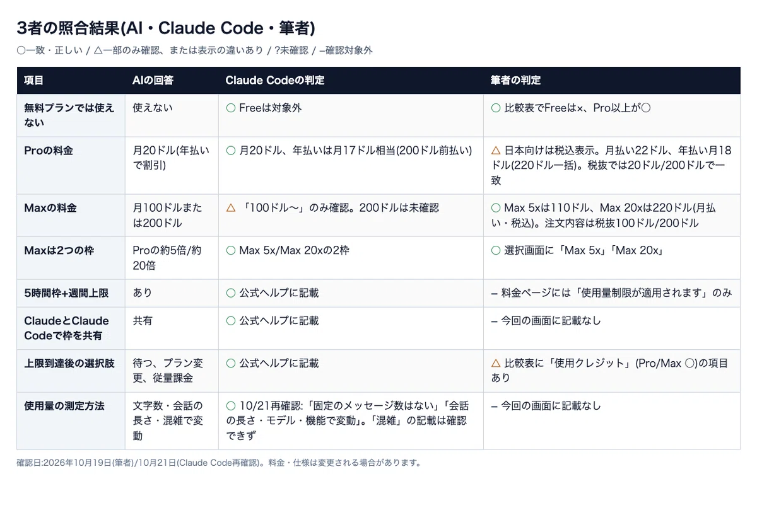Select "○ 公式ヘルプに記載" in the 5時間枠+週間上限 row

pyautogui.click(x=351, y=293)
